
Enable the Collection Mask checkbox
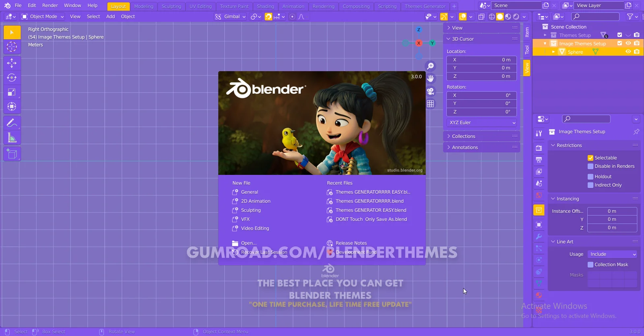[x=590, y=265]
